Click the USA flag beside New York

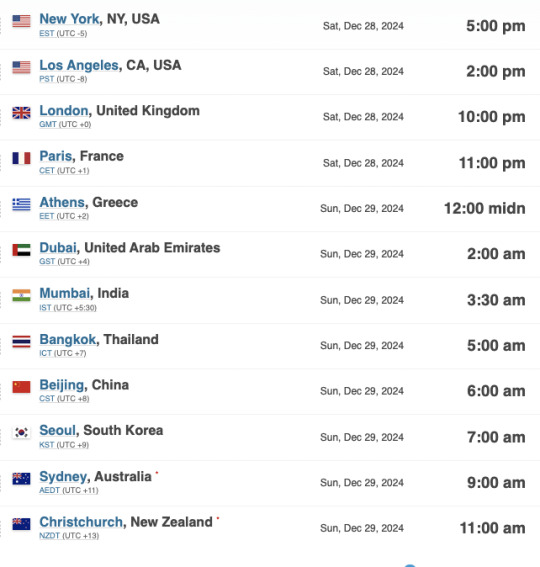click(x=21, y=21)
